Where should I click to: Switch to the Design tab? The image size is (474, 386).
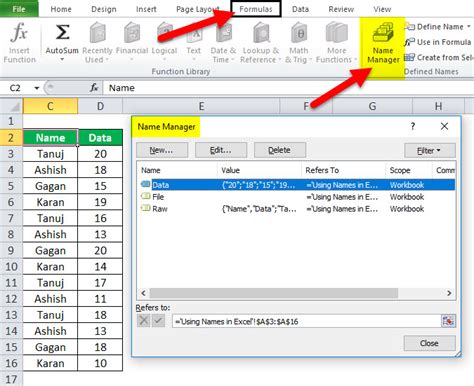[x=104, y=9]
